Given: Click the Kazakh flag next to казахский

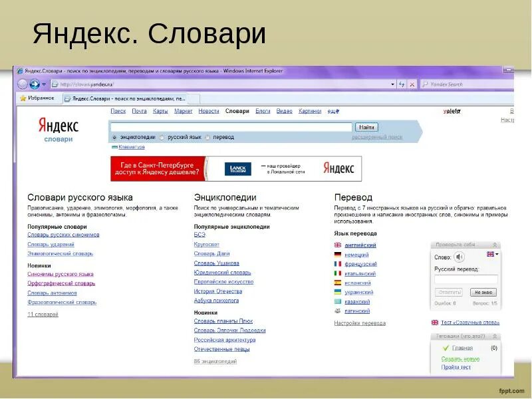Looking at the screenshot, I should click(x=338, y=301).
